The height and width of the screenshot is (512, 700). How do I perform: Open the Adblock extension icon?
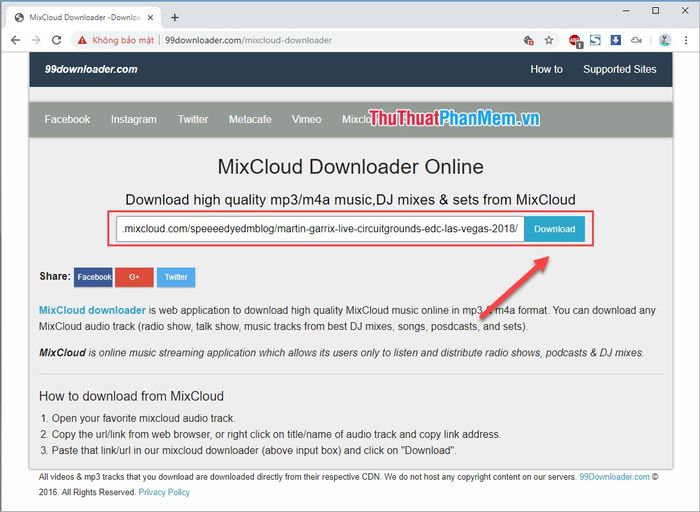575,41
